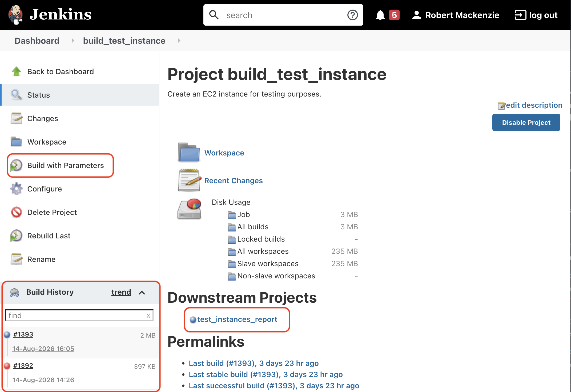The width and height of the screenshot is (571, 392).
Task: Clear the find field with the x
Action: (148, 315)
